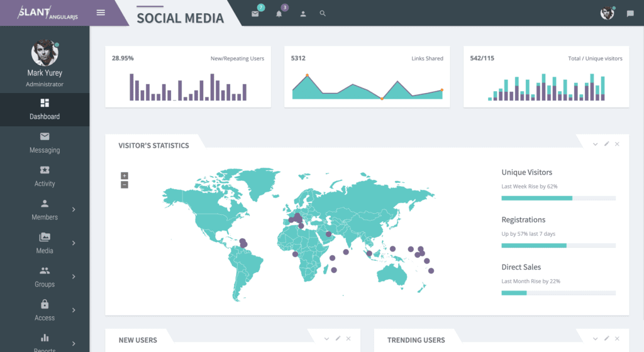Click the top-right user avatar thumbnail
This screenshot has width=644, height=352.
pyautogui.click(x=607, y=13)
